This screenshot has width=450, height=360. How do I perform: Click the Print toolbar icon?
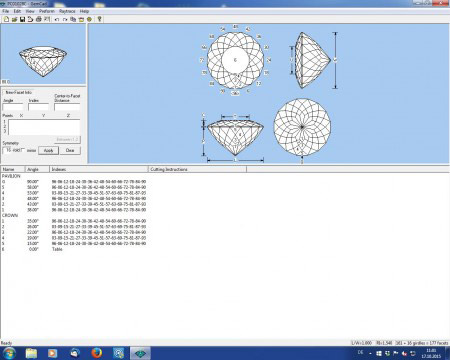pos(38,19)
